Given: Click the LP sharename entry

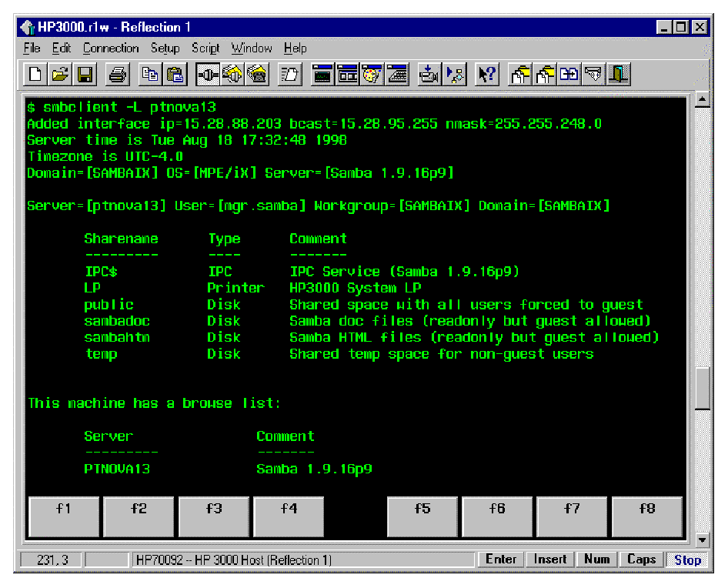Looking at the screenshot, I should [92, 288].
